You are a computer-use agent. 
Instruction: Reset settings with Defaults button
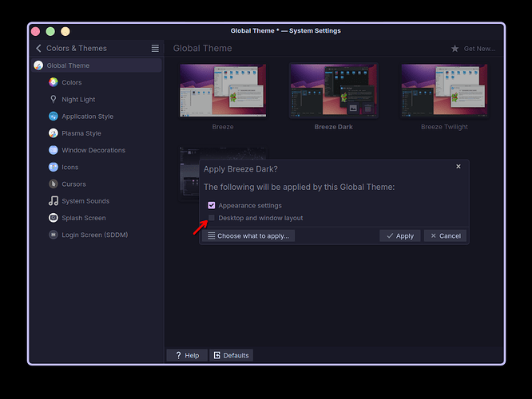click(231, 355)
